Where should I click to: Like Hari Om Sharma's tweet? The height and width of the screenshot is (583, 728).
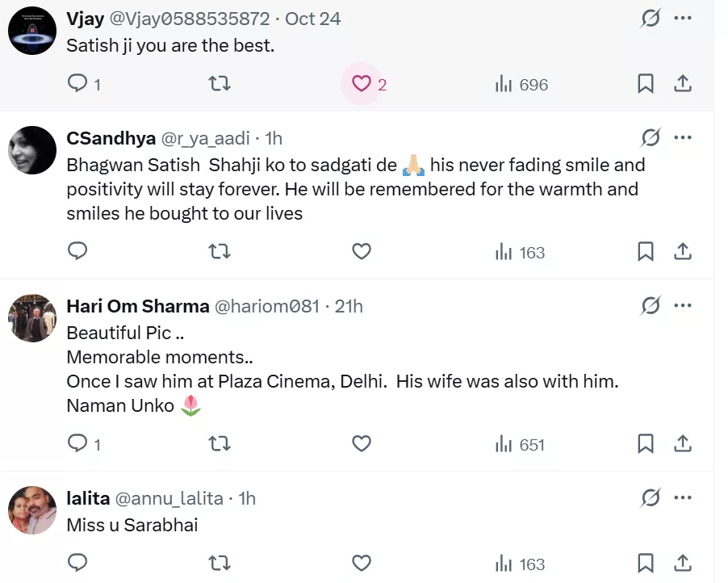(x=362, y=443)
